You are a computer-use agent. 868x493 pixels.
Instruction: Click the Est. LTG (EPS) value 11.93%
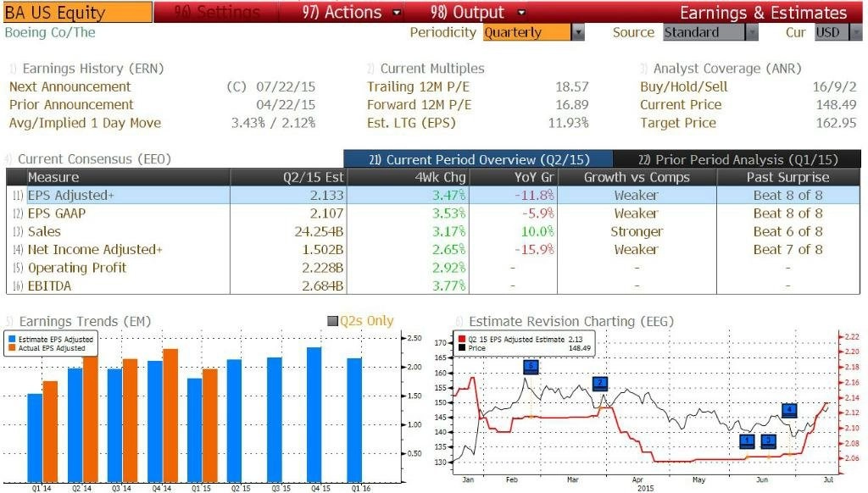pyautogui.click(x=568, y=123)
